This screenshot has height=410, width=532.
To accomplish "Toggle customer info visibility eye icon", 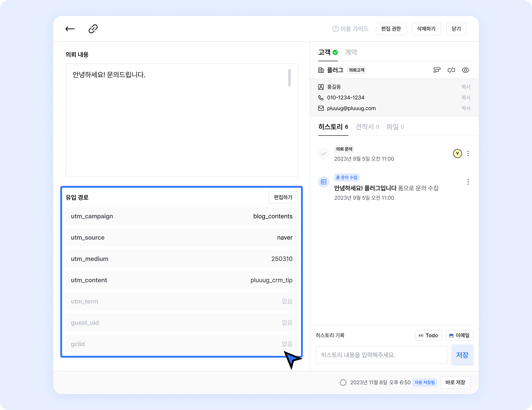I will click(465, 70).
